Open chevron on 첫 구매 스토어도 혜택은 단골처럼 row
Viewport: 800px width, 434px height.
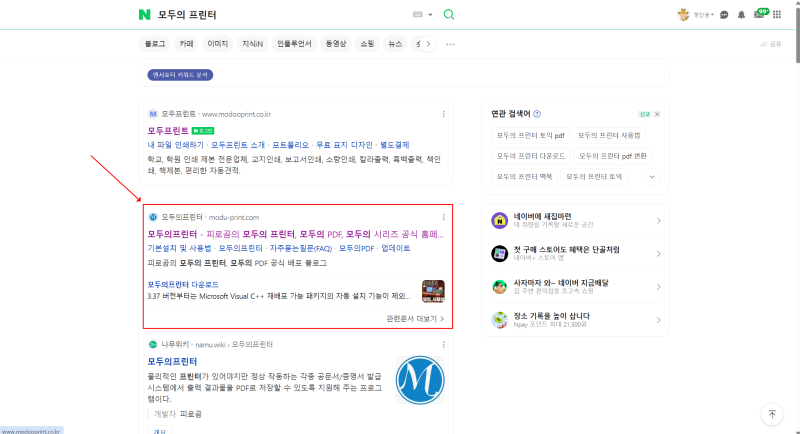tap(659, 253)
